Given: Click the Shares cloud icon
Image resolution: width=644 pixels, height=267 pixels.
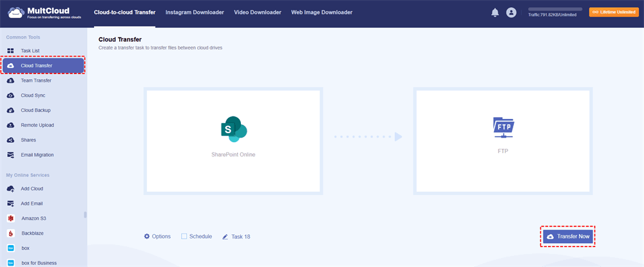Looking at the screenshot, I should click(x=11, y=140).
